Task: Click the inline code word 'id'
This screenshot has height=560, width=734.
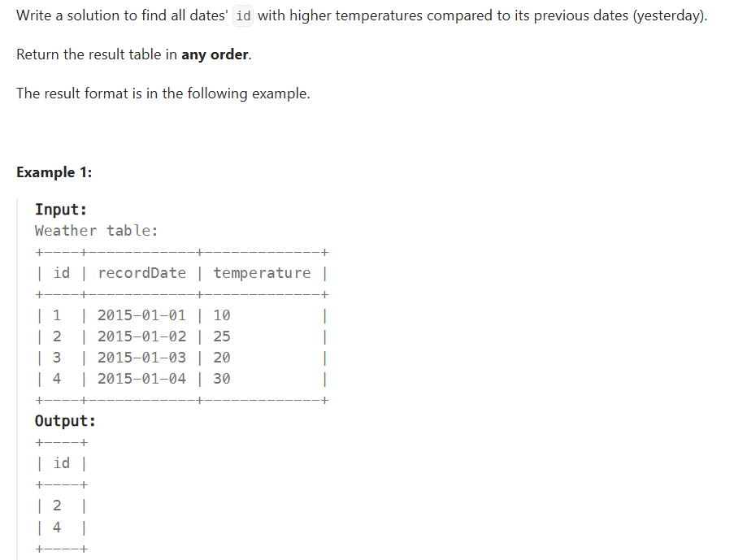Action: [x=243, y=16]
